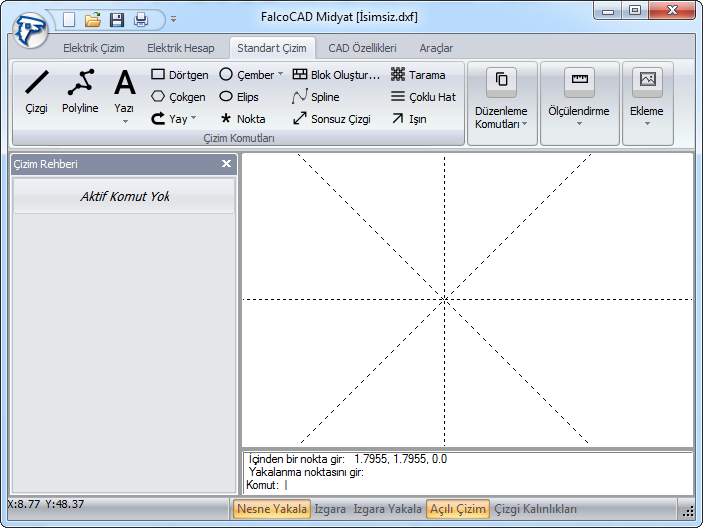Select the Polyline tool
The image size is (703, 528).
click(80, 92)
